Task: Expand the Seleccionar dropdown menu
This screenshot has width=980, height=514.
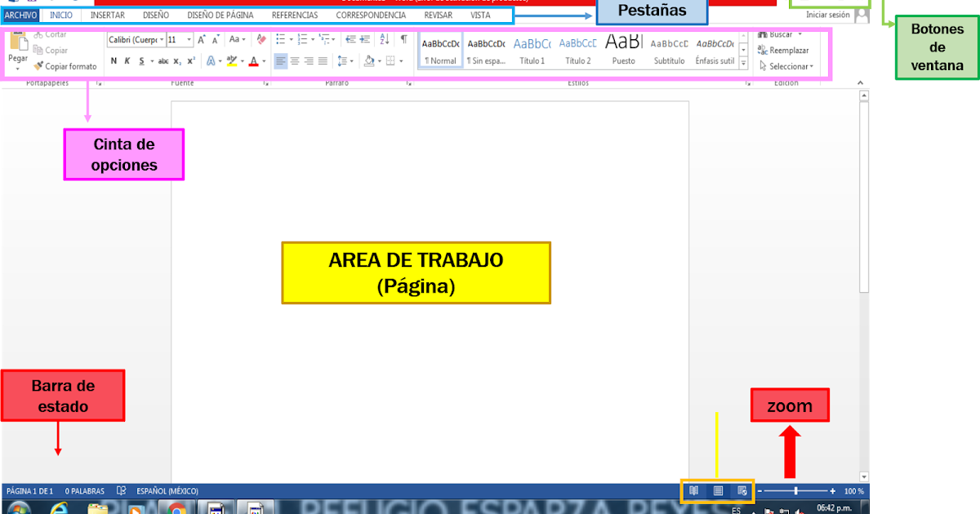Action: [x=812, y=66]
